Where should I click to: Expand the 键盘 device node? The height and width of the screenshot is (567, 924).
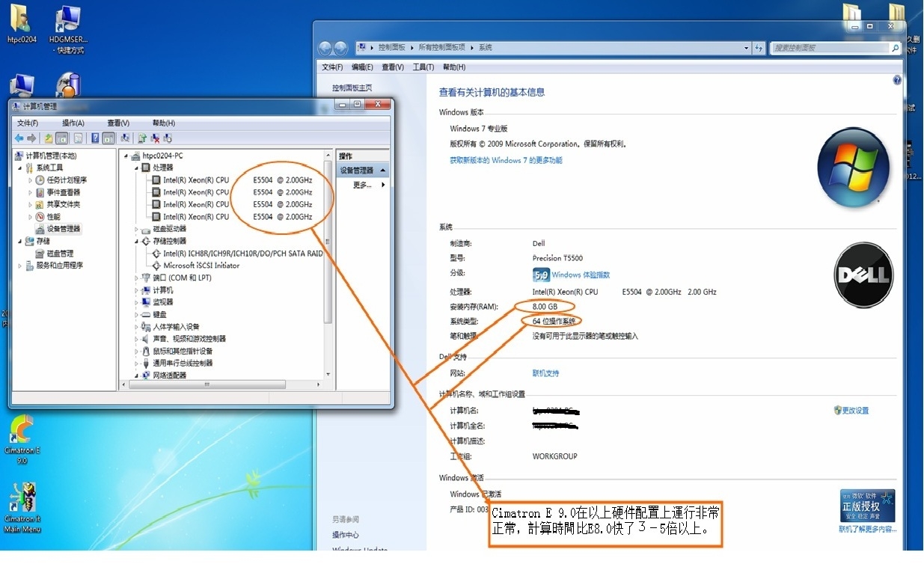coord(137,315)
